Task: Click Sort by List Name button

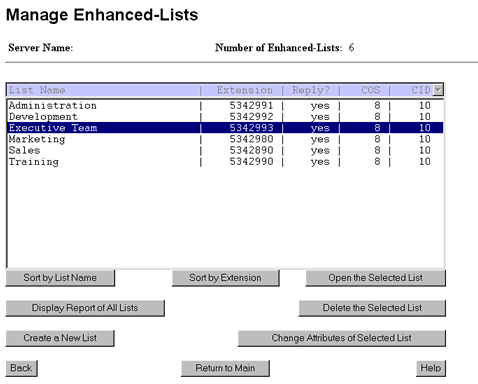Action: (60, 278)
